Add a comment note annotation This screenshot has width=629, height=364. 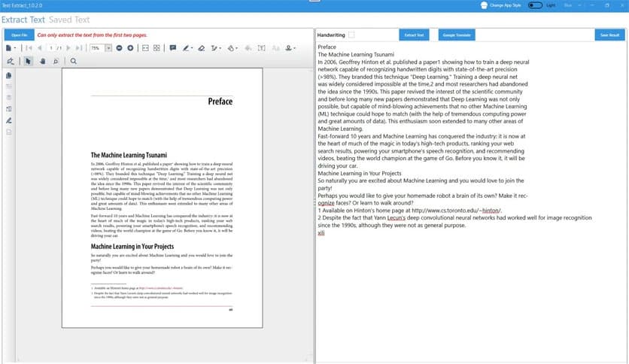click(173, 48)
